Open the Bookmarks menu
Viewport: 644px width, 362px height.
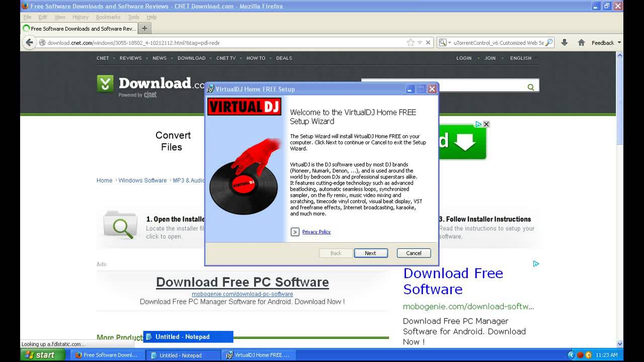tap(108, 17)
